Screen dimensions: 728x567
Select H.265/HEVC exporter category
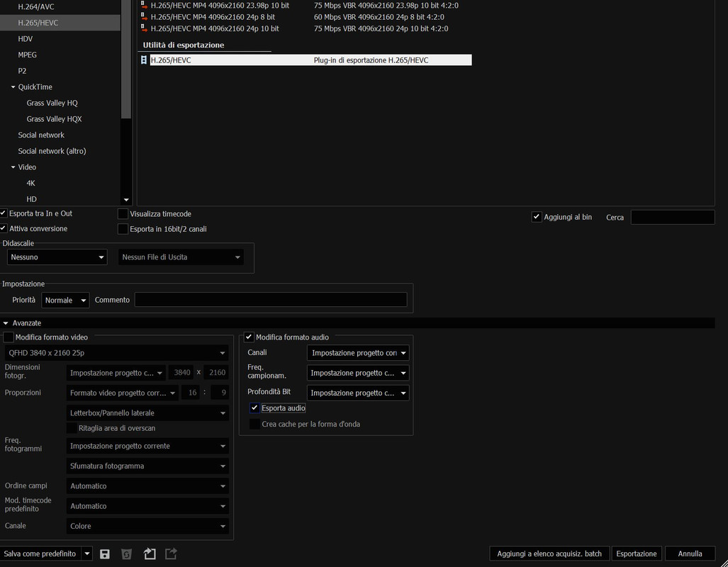point(60,23)
